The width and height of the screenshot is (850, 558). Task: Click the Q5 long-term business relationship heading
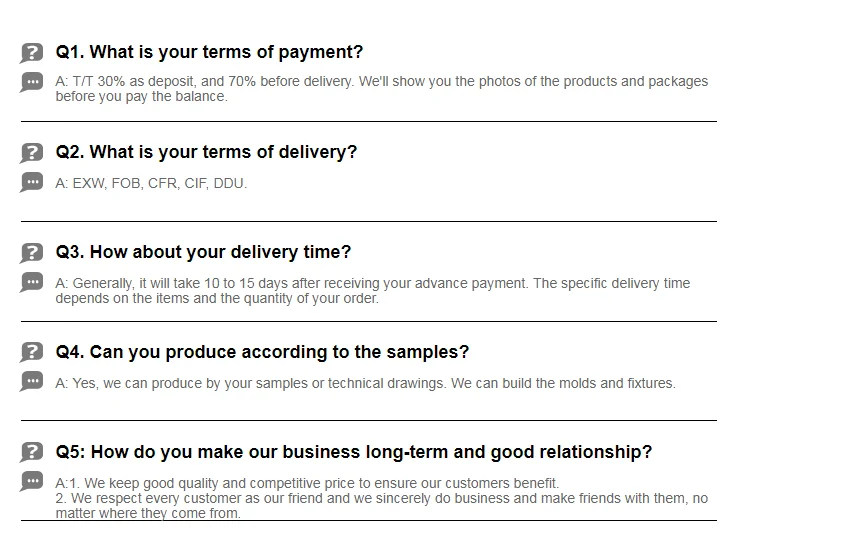tap(353, 452)
